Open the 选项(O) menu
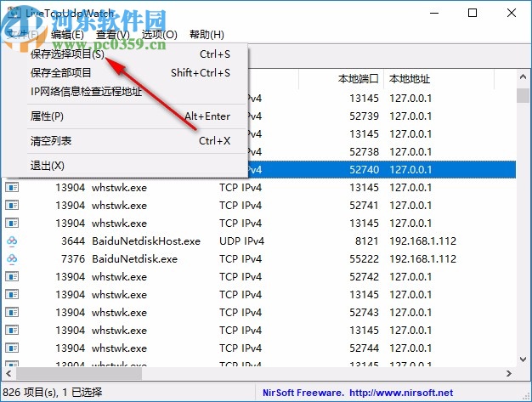The height and width of the screenshot is (402, 532). coord(160,35)
